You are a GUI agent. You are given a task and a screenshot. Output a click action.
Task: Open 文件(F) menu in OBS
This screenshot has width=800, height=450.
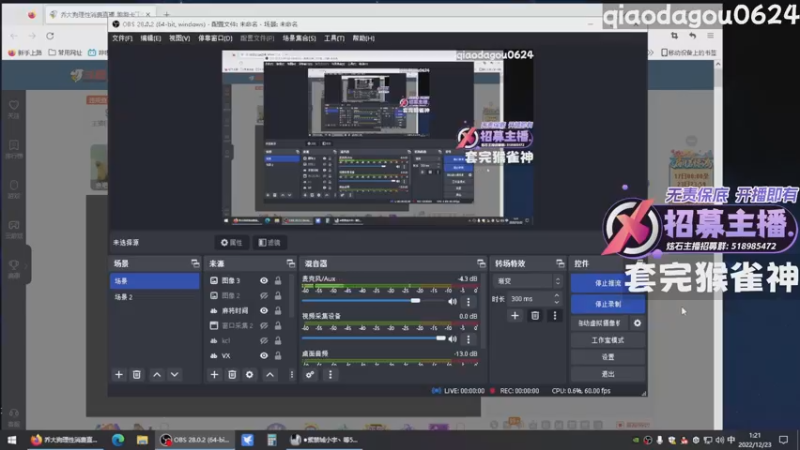(x=122, y=38)
